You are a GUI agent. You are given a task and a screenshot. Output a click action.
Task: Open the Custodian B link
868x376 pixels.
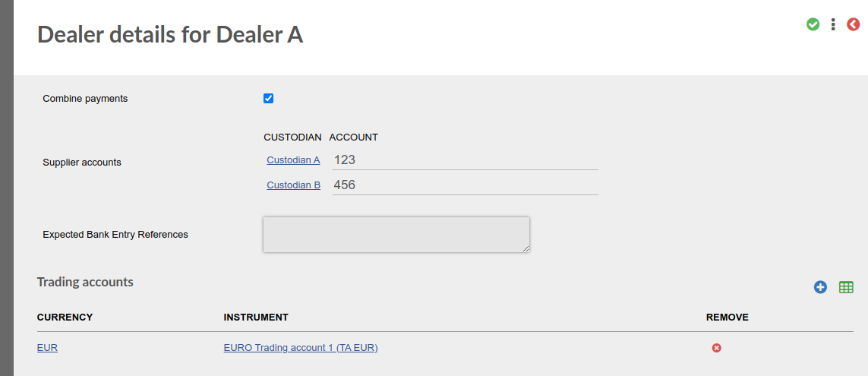(x=293, y=185)
